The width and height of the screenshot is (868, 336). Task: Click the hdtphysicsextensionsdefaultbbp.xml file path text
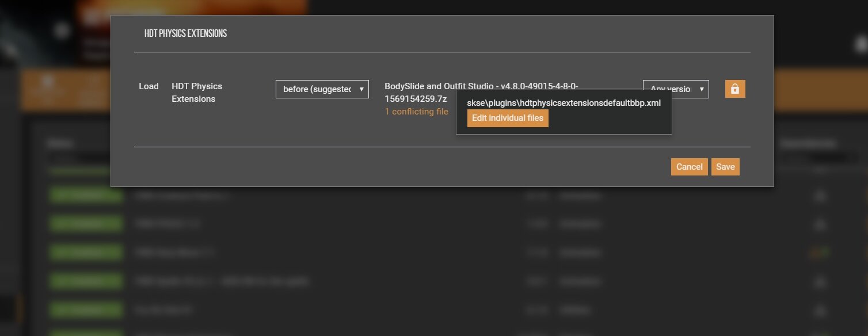tap(564, 103)
